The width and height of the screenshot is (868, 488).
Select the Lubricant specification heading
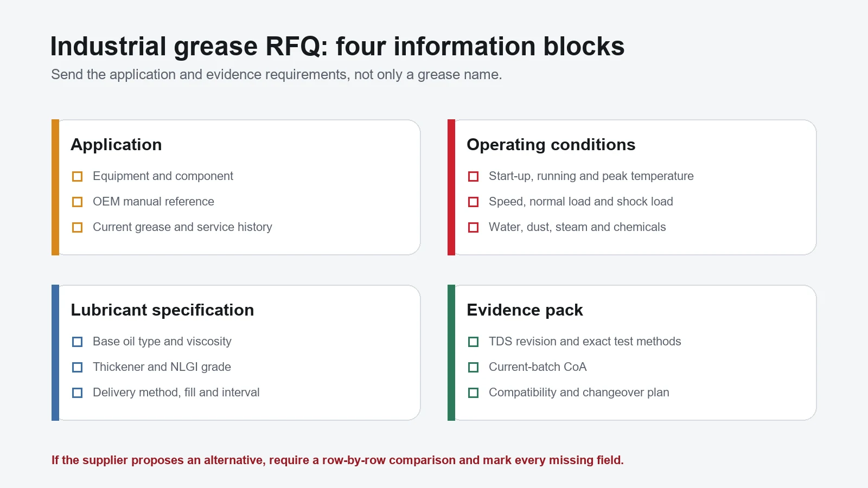tap(162, 310)
